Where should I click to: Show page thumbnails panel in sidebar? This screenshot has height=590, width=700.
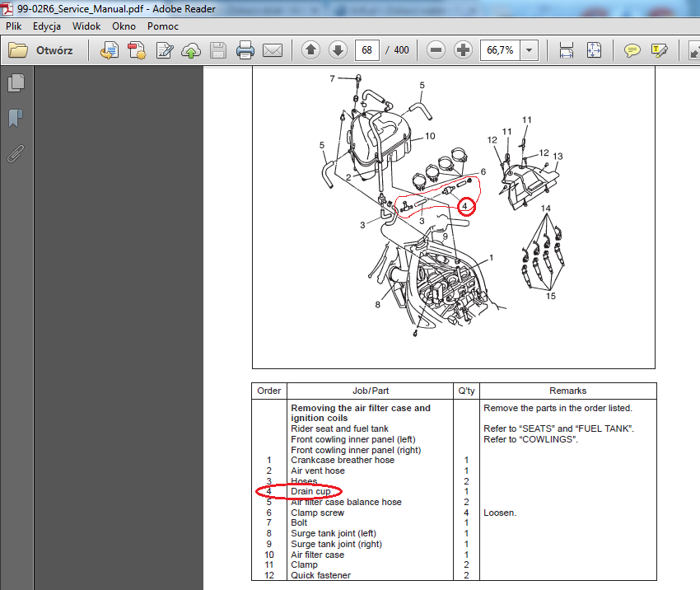16,82
